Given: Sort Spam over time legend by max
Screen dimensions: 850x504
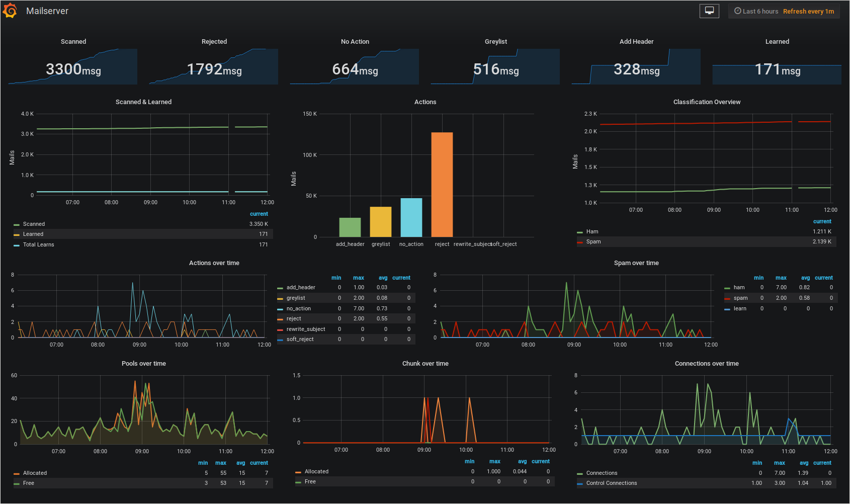Looking at the screenshot, I should click(781, 278).
